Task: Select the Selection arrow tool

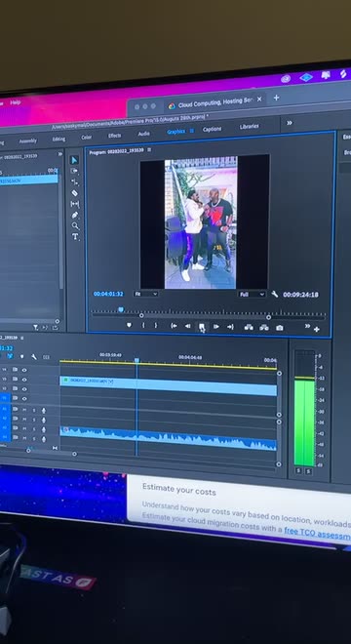Action: (74, 160)
